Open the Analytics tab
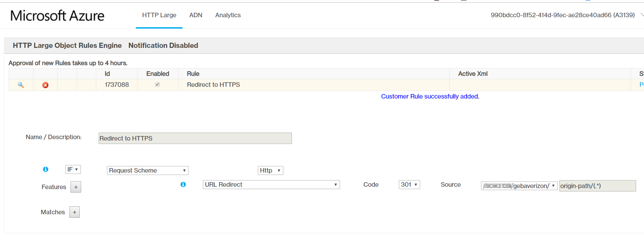Screen dimensions: 644x238 coord(228,15)
